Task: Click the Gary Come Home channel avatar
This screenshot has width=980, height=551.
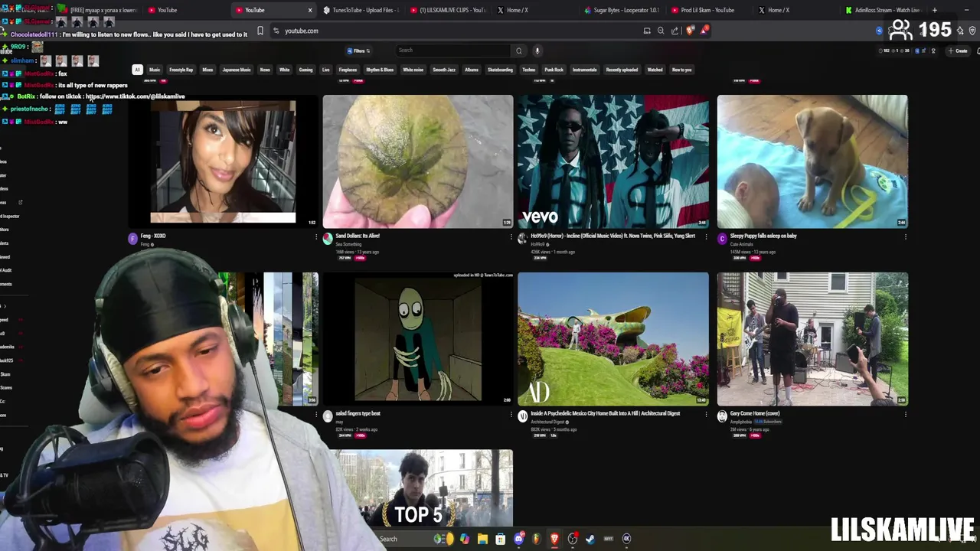Action: click(722, 416)
